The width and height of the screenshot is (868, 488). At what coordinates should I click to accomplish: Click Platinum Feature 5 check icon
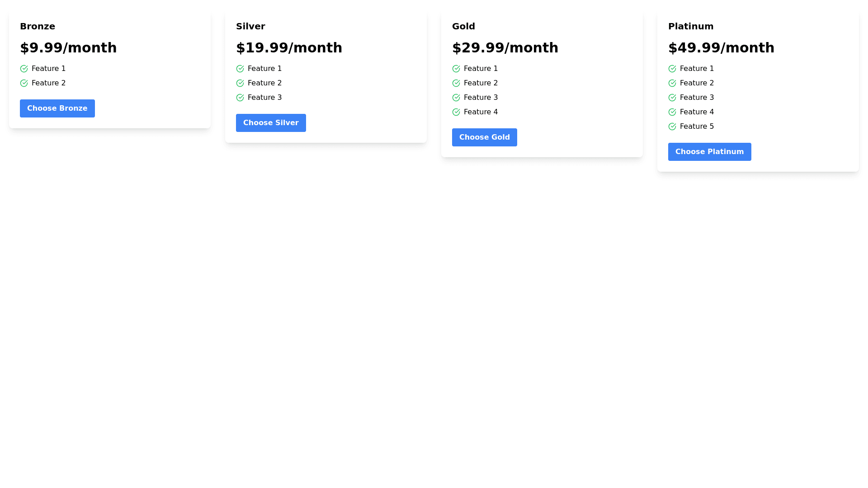(672, 127)
